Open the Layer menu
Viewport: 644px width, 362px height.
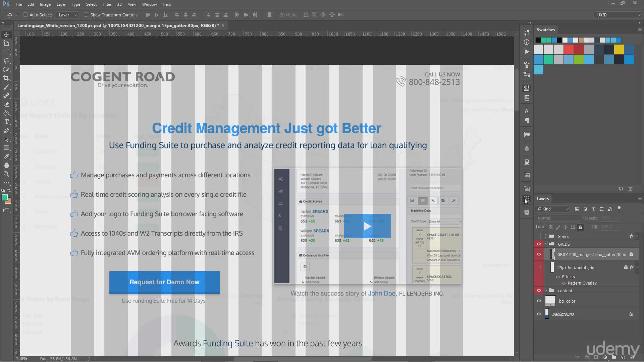click(x=61, y=4)
